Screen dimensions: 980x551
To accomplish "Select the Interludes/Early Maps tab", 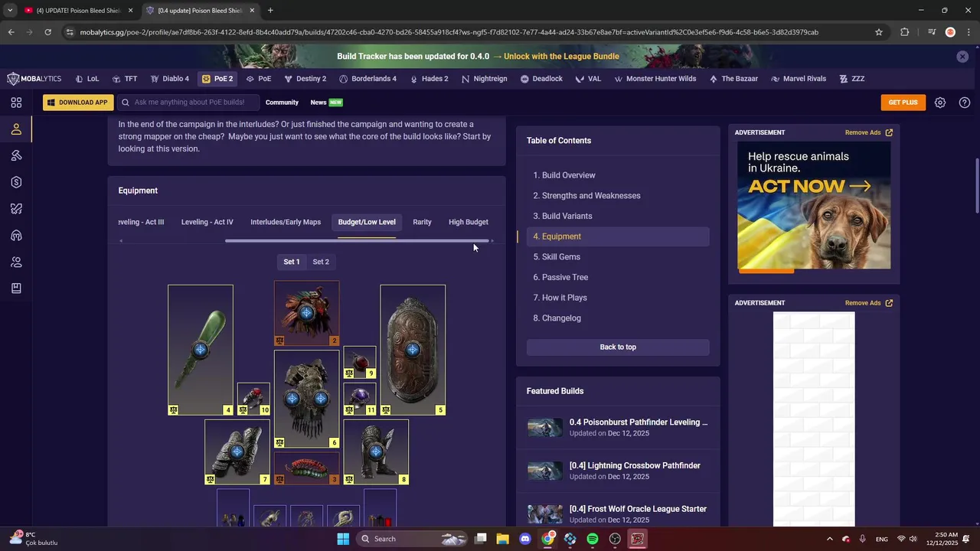I will (286, 222).
